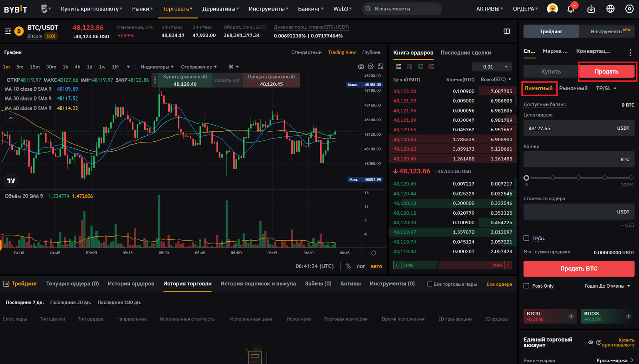
Task: Open the 0.01 price grouping dropdown
Action: pos(492,67)
